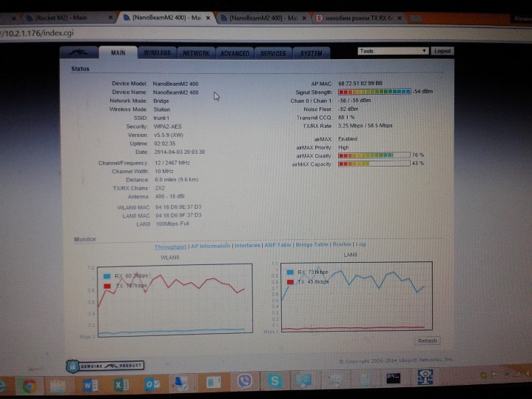532x399 pixels.
Task: Click the Logout button
Action: click(x=442, y=51)
